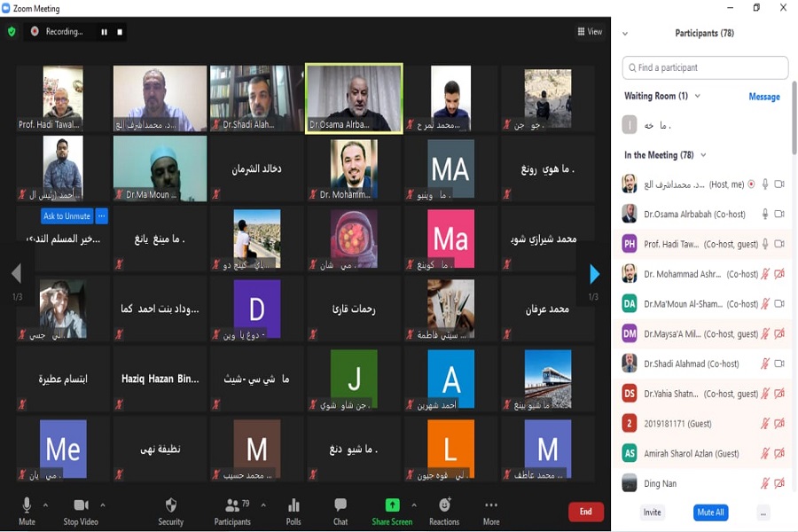Screen dimensions: 798x532
Task: Click the disabled camera icon for Dr.Maysa'A Mil
Action: click(x=779, y=333)
